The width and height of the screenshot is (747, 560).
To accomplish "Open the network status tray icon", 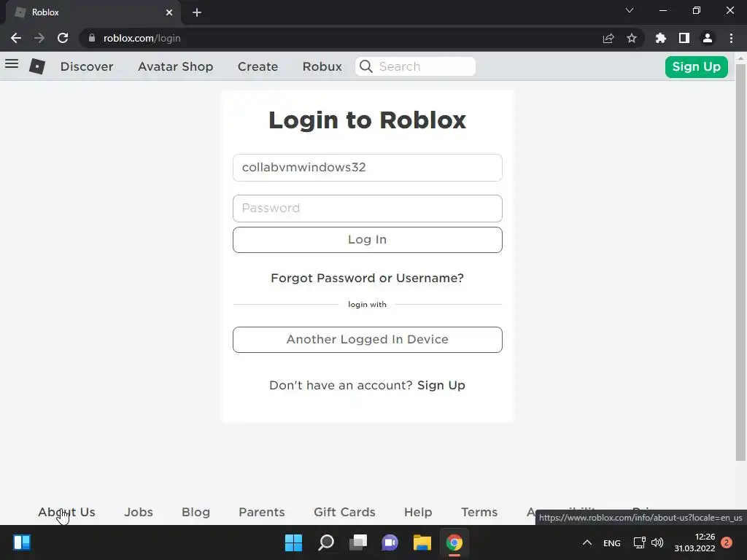I will (x=639, y=542).
